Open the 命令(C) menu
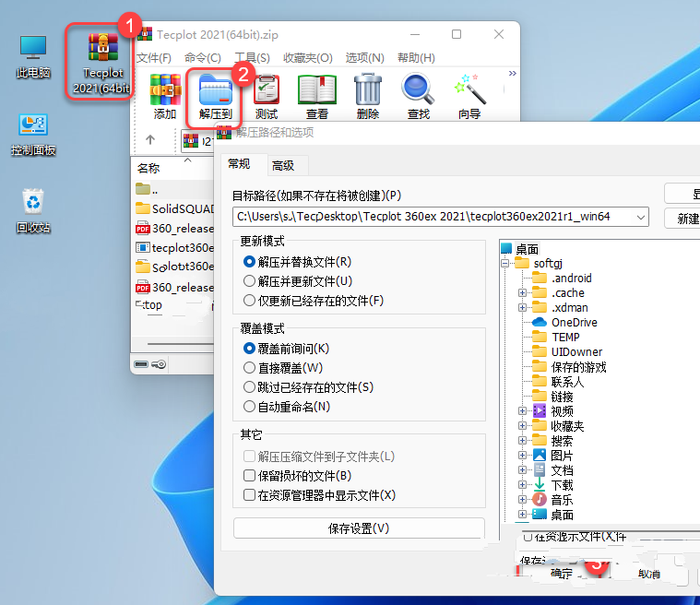 pos(203,58)
